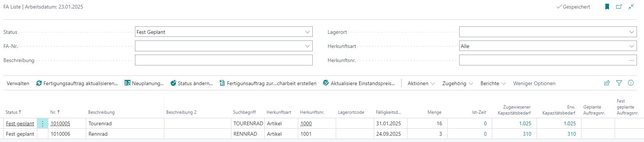Viewport: 644px width, 142px height.
Task: Click Weniger Optionen button
Action: (534, 83)
